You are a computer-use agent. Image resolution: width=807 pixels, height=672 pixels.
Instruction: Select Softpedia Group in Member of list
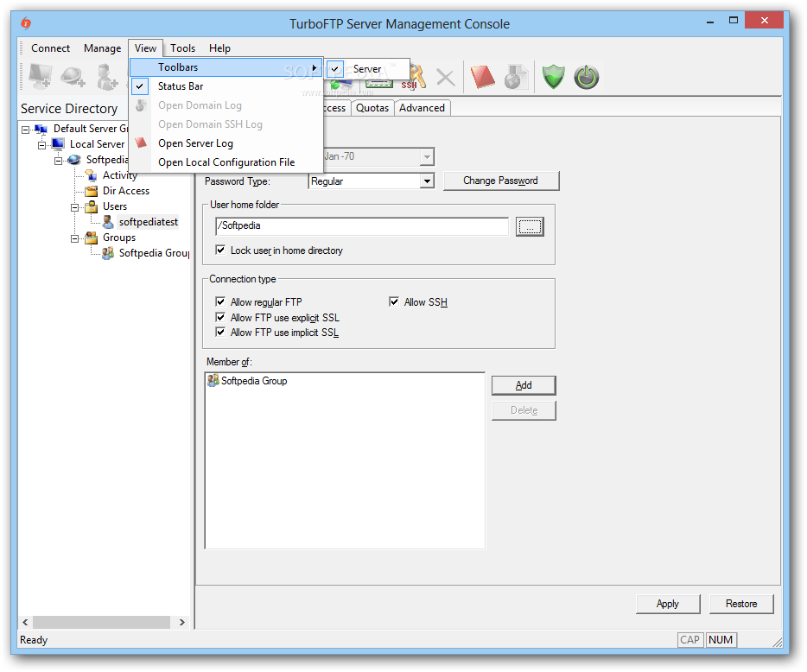click(254, 381)
